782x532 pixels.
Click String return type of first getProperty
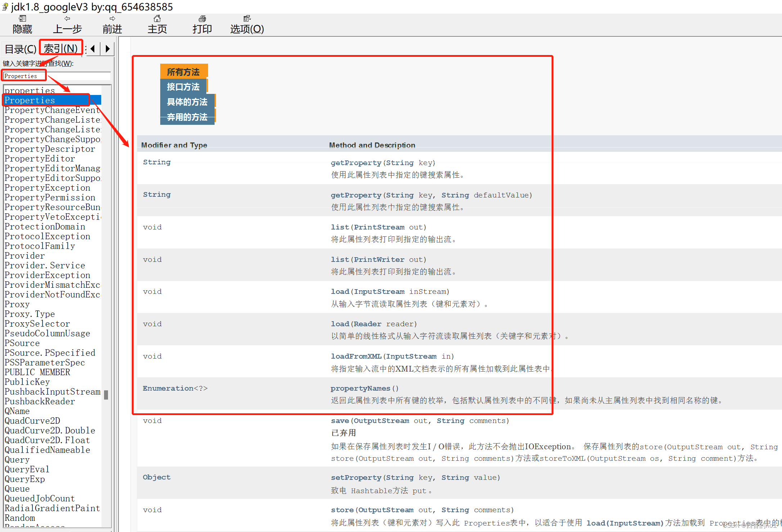[x=157, y=162]
